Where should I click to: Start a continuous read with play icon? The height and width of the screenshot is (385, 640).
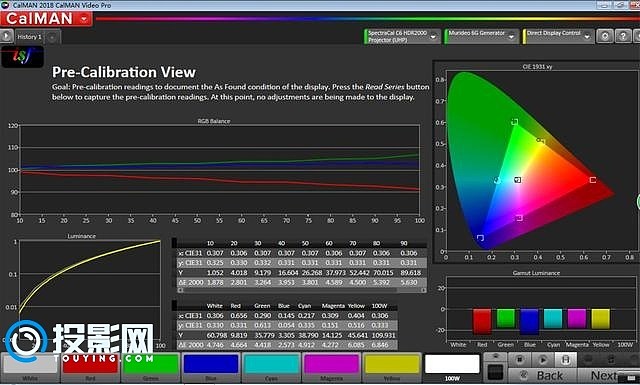click(543, 360)
